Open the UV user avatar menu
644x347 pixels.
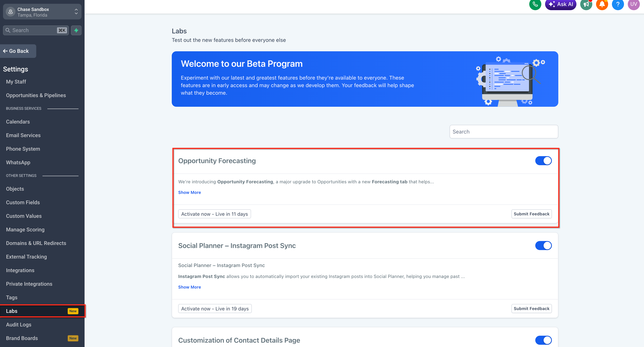tap(633, 4)
